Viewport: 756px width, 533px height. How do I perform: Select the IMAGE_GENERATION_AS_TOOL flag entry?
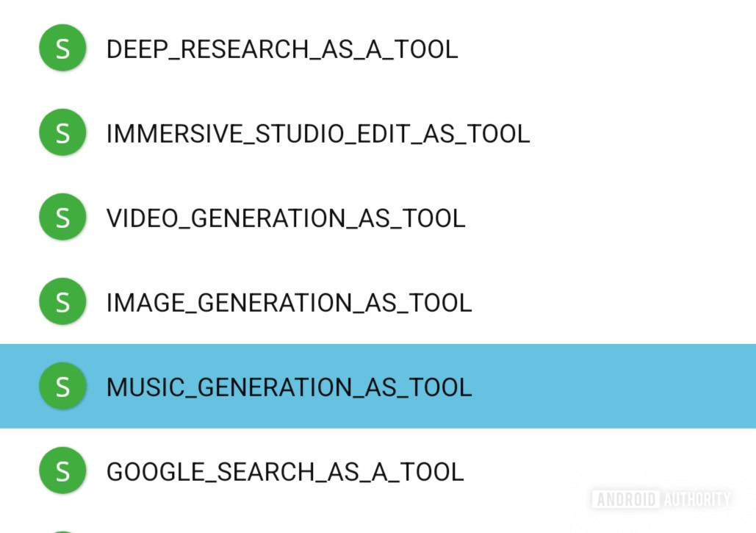289,301
